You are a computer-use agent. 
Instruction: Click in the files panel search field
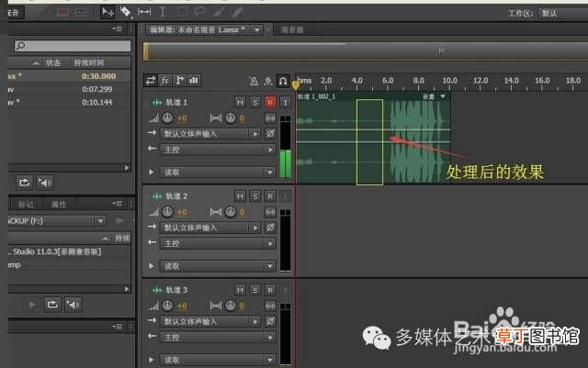click(x=73, y=46)
